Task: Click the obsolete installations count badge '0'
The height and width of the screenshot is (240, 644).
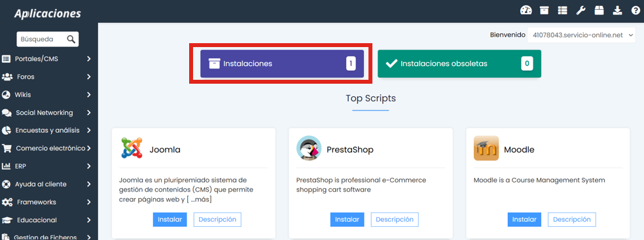Action: (527, 63)
